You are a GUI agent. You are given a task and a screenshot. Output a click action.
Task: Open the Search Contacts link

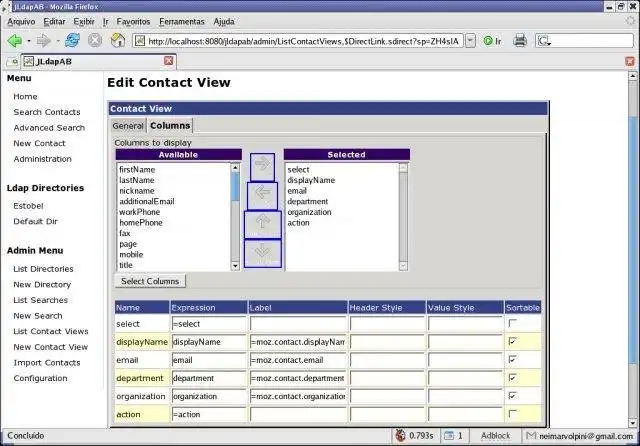pyautogui.click(x=47, y=112)
